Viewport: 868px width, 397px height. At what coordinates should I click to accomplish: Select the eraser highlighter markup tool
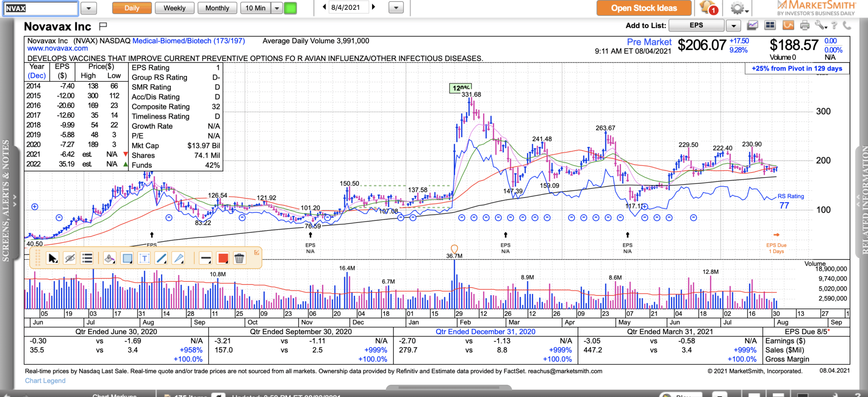pos(110,258)
